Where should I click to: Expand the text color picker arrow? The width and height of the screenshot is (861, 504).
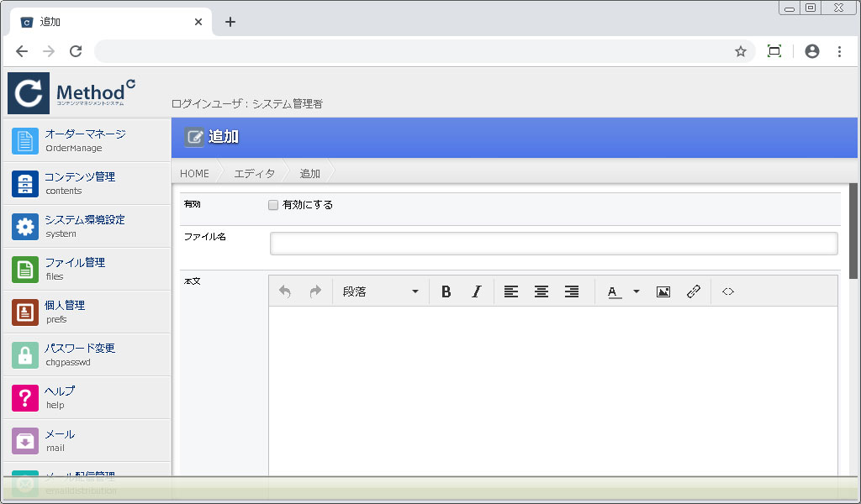coord(637,291)
